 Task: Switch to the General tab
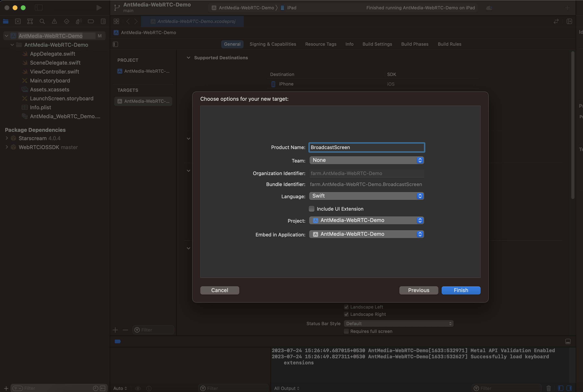click(x=232, y=44)
